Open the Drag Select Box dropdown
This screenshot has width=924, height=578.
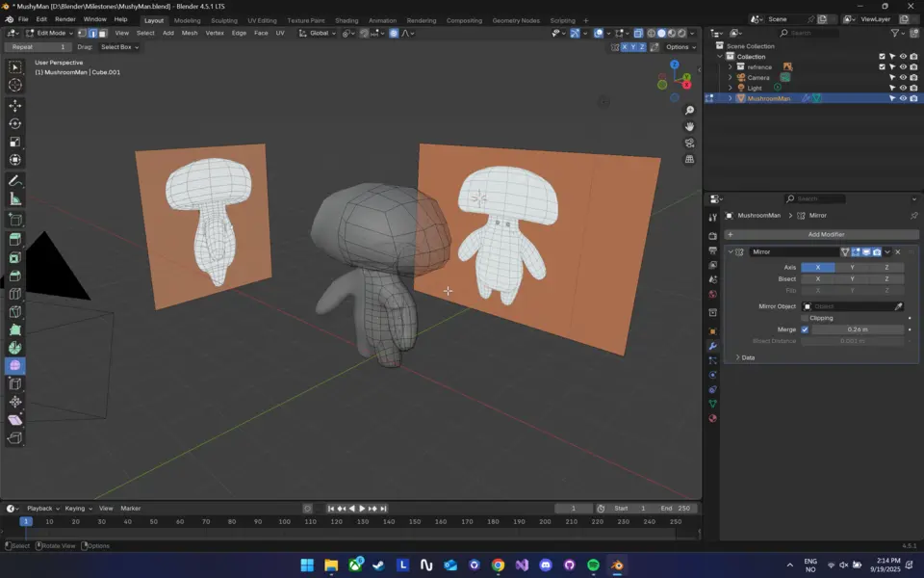tap(119, 46)
